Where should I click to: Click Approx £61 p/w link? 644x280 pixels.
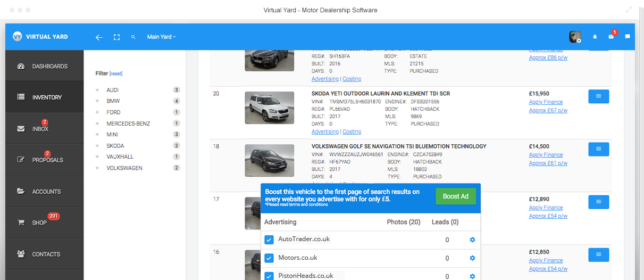click(548, 163)
